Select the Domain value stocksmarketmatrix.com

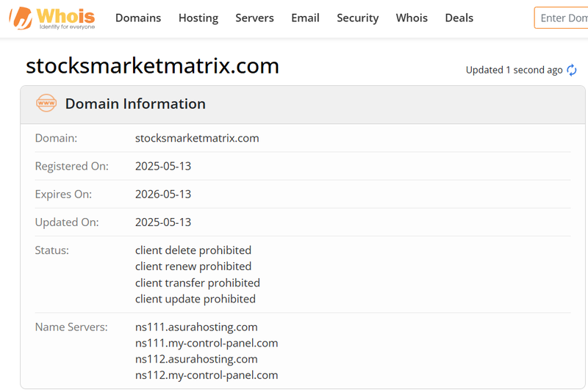[x=197, y=138]
